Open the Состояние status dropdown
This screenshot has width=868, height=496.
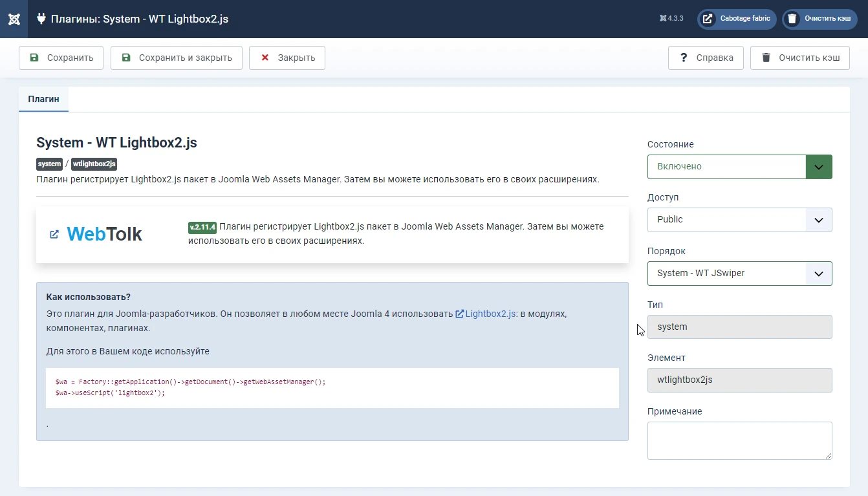739,167
